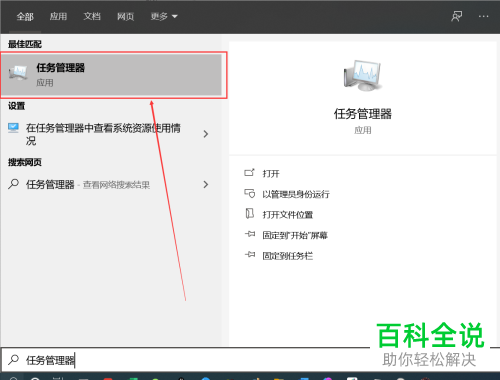Viewport: 500px width, 380px height.
Task: Open the 更多 dropdown menu
Action: tap(164, 16)
